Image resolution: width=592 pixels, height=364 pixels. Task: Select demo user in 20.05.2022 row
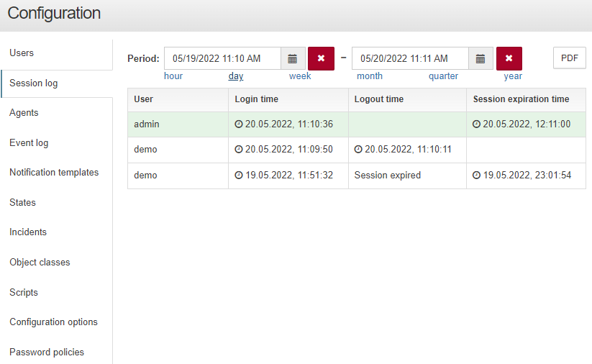pyautogui.click(x=178, y=150)
